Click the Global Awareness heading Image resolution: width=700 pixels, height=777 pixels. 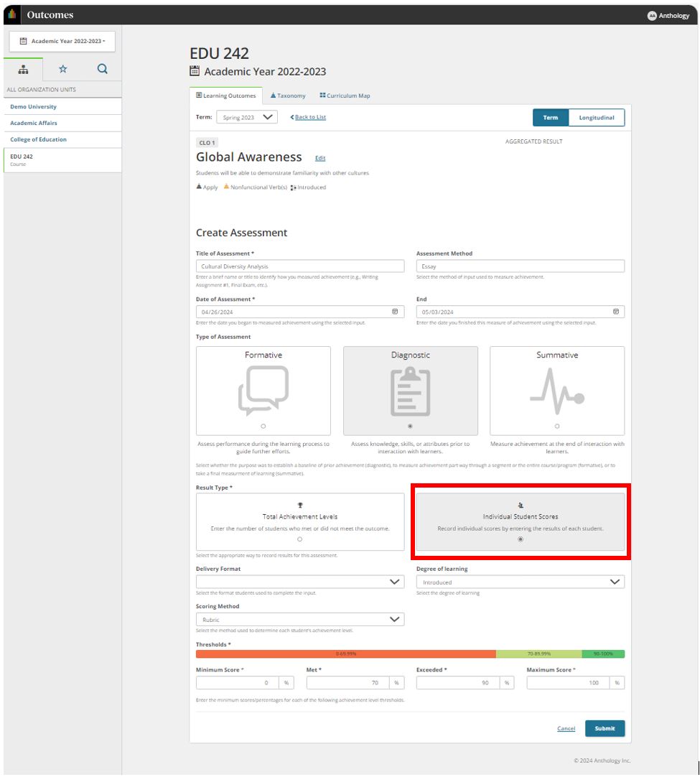pyautogui.click(x=248, y=157)
